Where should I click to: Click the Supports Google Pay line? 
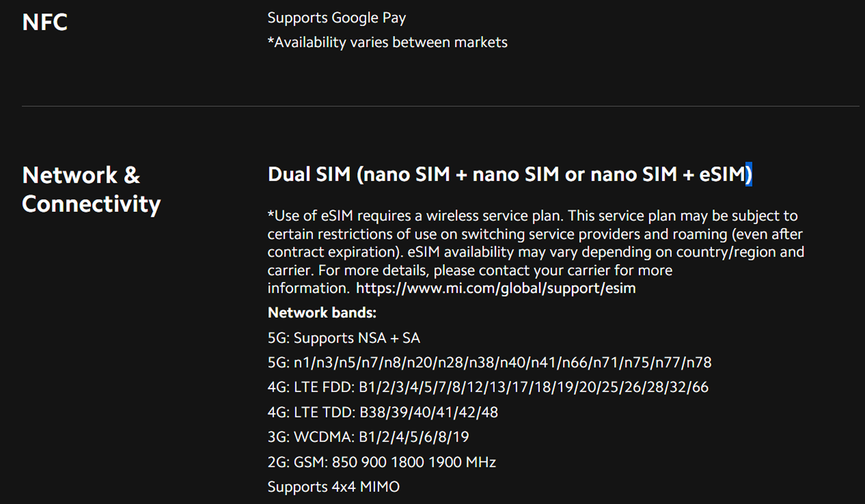[337, 18]
